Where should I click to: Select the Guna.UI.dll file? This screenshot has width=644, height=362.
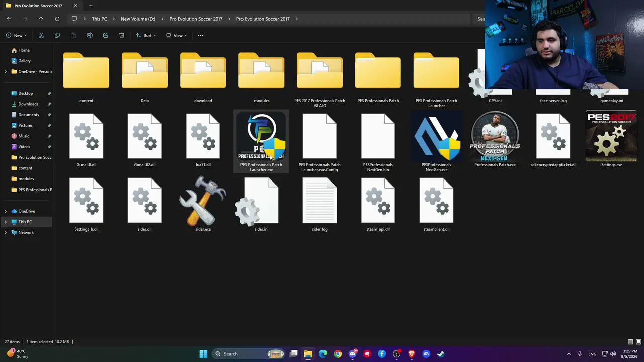click(86, 140)
